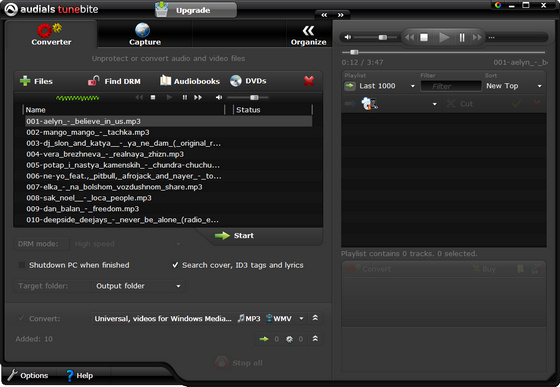Open the Target folder Output folder dropdown
560x387 pixels.
click(138, 286)
